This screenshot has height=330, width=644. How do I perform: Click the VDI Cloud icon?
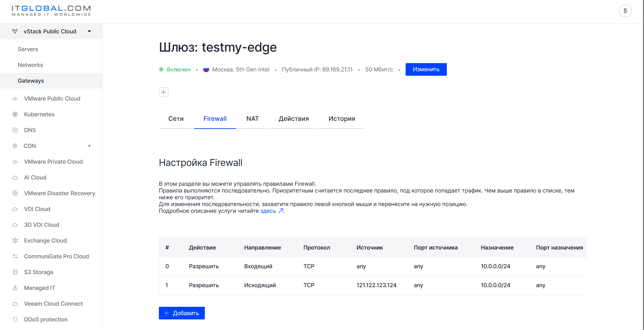[x=15, y=209]
